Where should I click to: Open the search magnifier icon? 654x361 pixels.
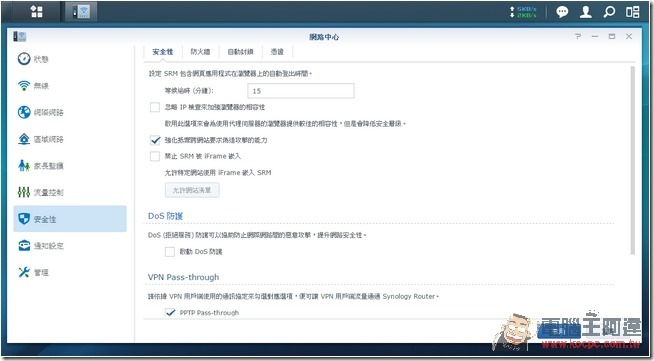(609, 12)
